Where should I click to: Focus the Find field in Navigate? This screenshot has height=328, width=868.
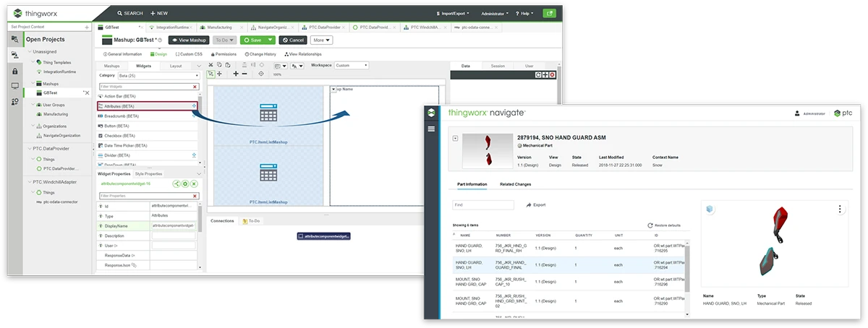pyautogui.click(x=483, y=205)
